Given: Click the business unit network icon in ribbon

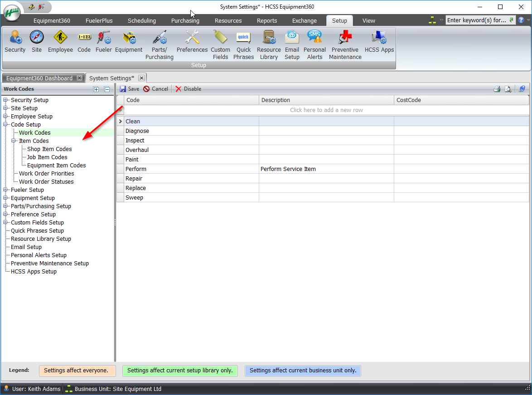Looking at the screenshot, I should click(432, 20).
